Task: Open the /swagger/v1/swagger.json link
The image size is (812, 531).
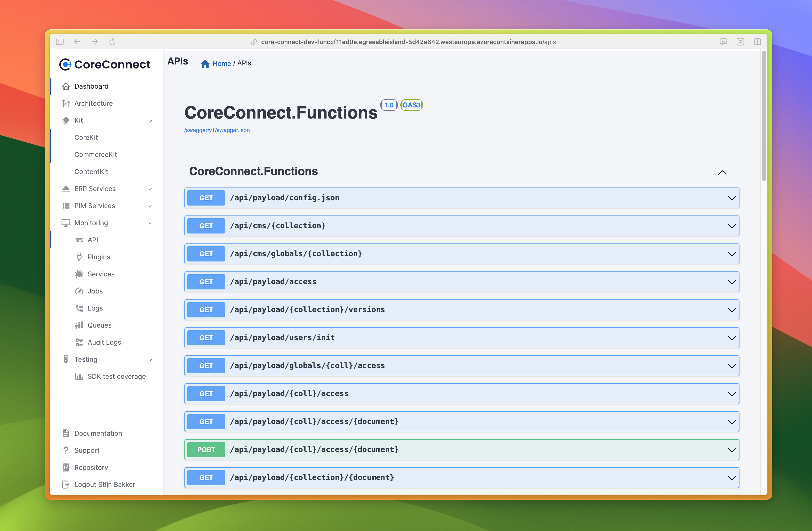Action: [217, 130]
